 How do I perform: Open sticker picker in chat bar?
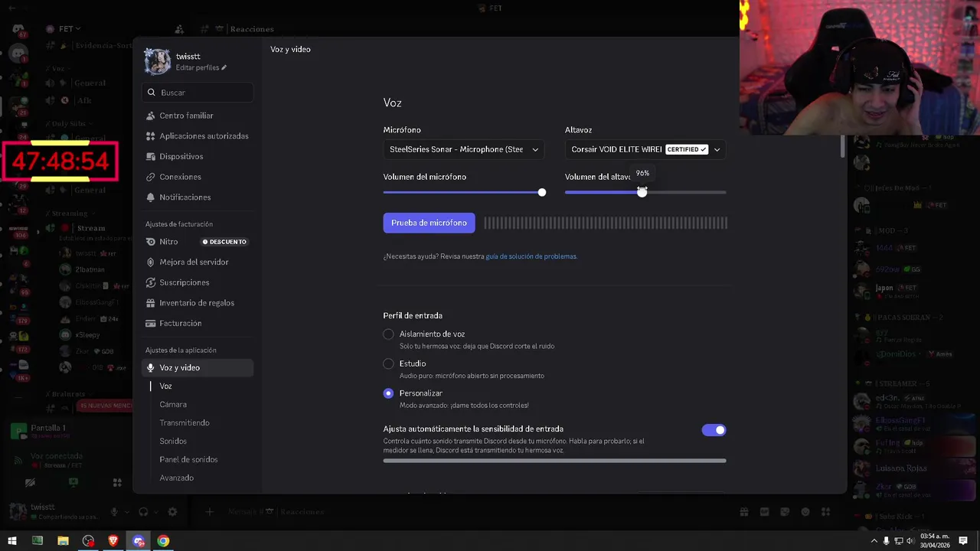point(785,512)
